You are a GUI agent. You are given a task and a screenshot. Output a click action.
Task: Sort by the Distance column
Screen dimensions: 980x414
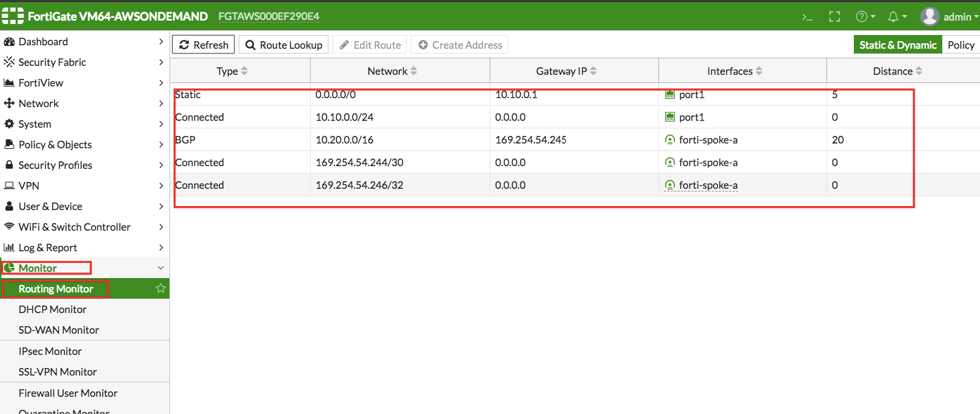point(898,71)
